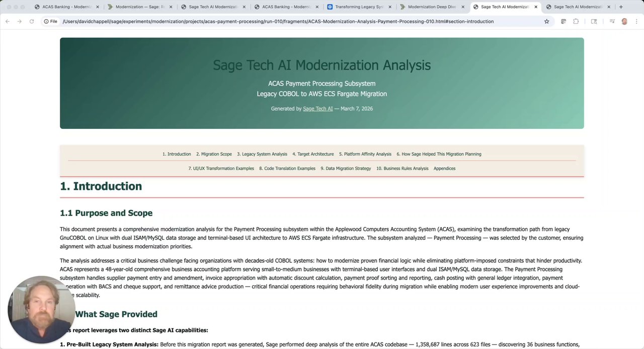Go to 4. Target Architecture section
This screenshot has width=644, height=349.
point(313,154)
